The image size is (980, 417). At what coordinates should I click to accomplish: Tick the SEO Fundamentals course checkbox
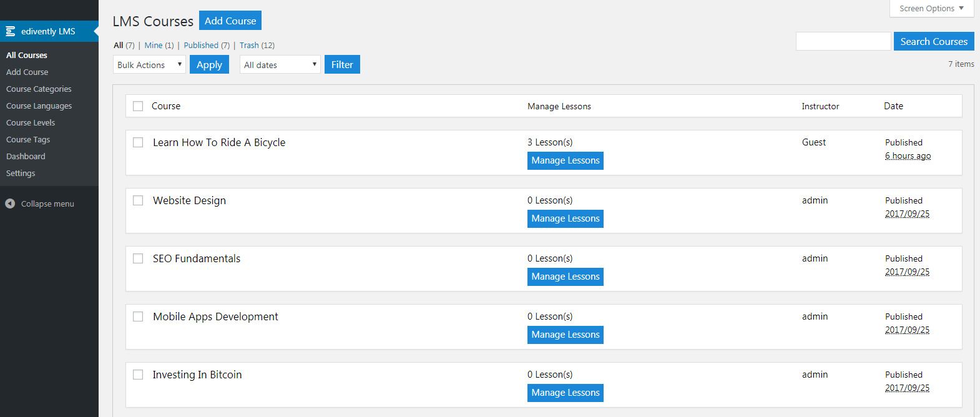coord(138,258)
